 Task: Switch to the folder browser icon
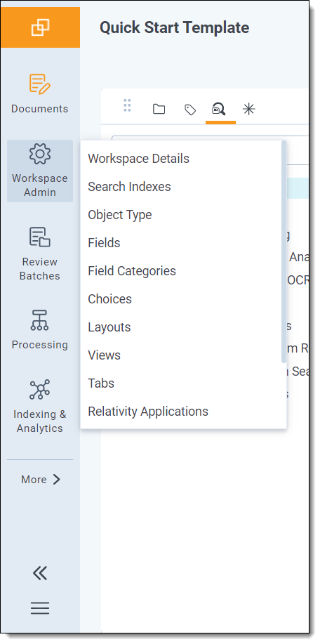(159, 110)
